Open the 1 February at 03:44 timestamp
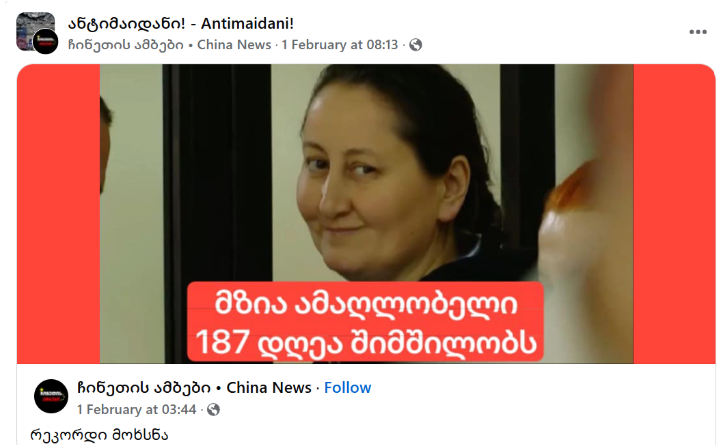This screenshot has height=445, width=726. coord(137,409)
